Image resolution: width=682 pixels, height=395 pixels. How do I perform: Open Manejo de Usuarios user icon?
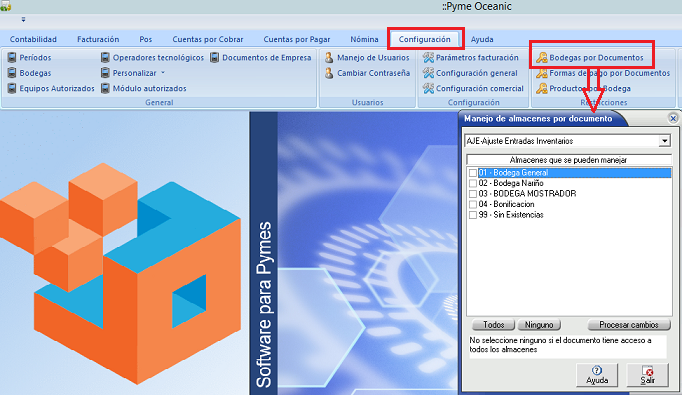point(329,57)
